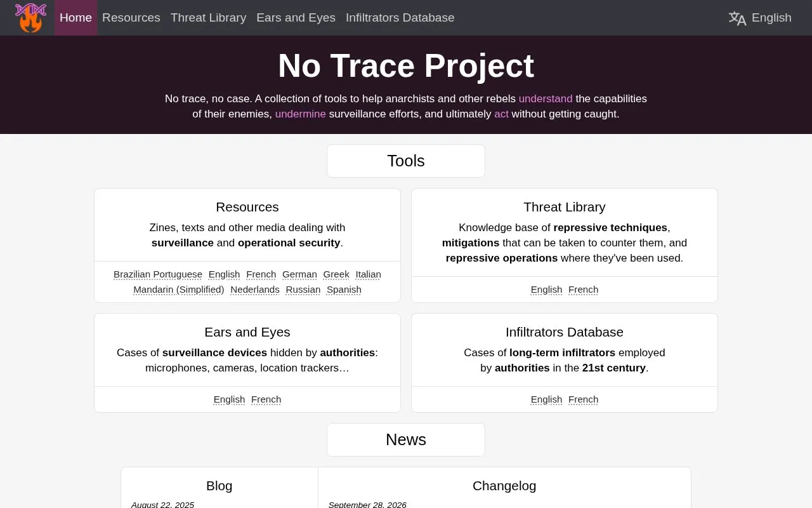
Task: Select Ears and Eyes nav item
Action: pyautogui.click(x=296, y=18)
